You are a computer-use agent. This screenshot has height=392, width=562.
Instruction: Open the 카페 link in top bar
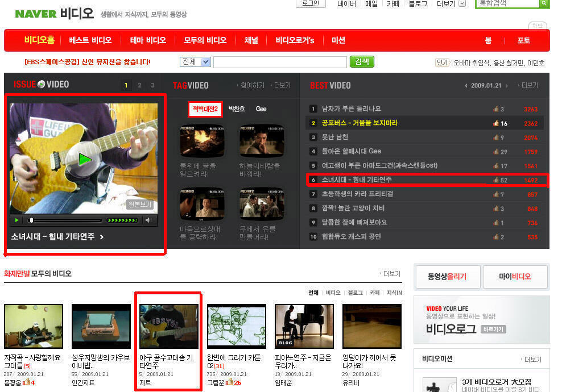pos(393,3)
